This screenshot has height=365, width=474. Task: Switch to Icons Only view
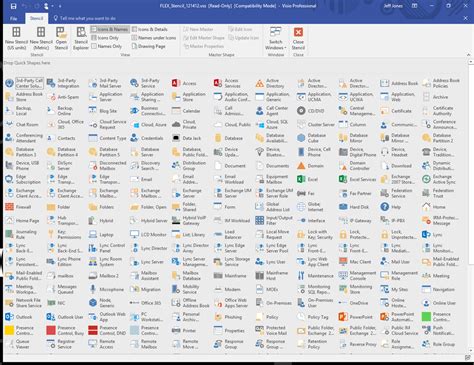105,38
